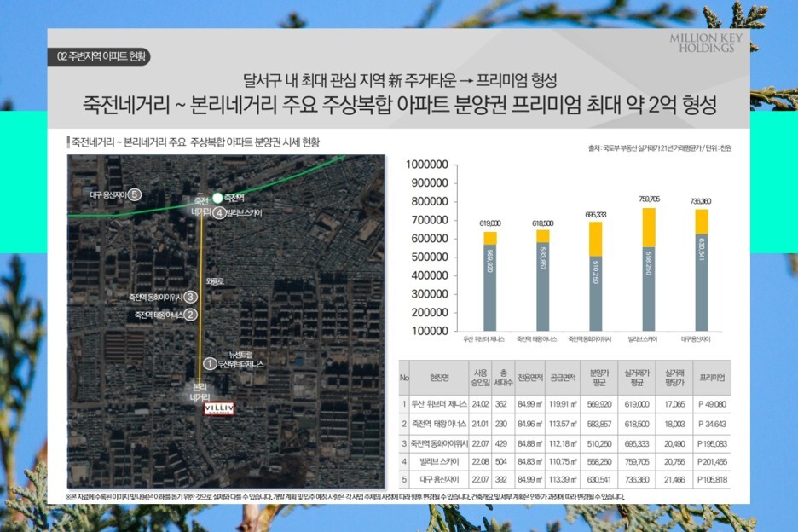Click the 100000 y-axis label
Screen dimensions: 798x532
coord(430,331)
